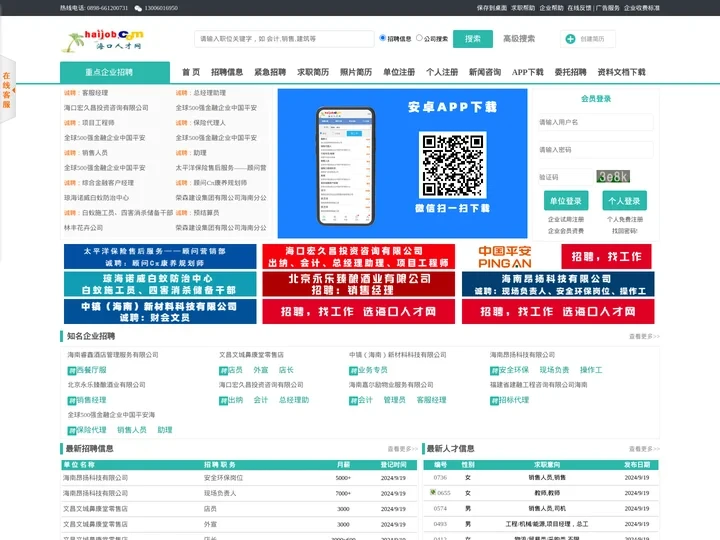Click the 个人登录 button
This screenshot has height=540, width=720.
tap(624, 201)
